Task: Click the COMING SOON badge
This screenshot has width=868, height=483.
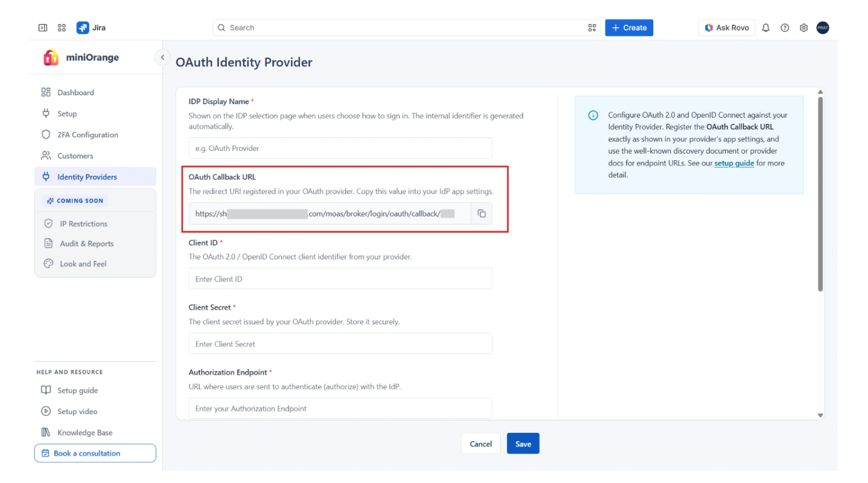Action: tap(75, 201)
